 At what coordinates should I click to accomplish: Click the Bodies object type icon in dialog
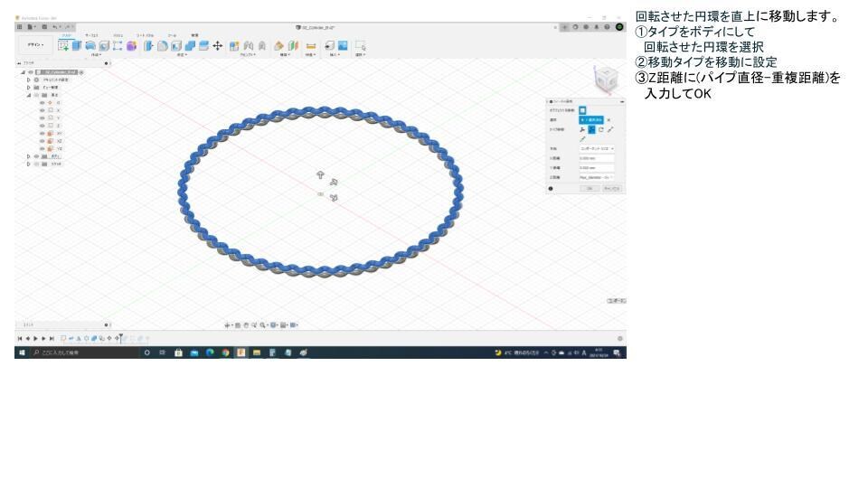click(x=582, y=110)
